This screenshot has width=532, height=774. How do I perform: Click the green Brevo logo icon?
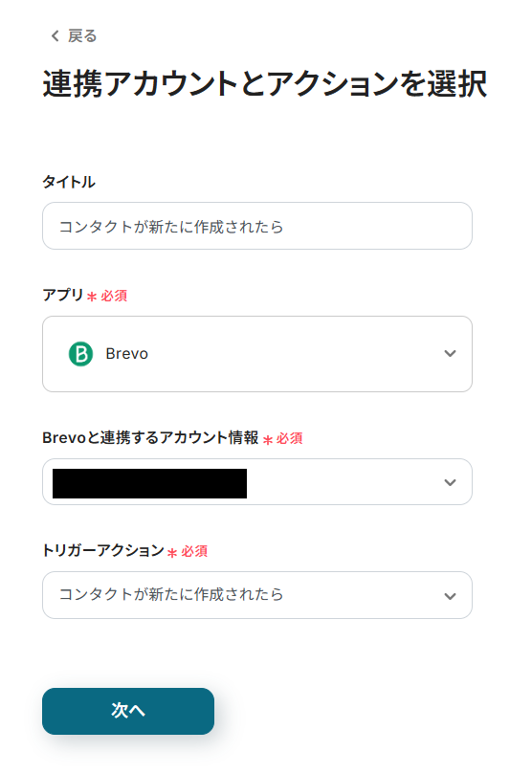(x=81, y=354)
